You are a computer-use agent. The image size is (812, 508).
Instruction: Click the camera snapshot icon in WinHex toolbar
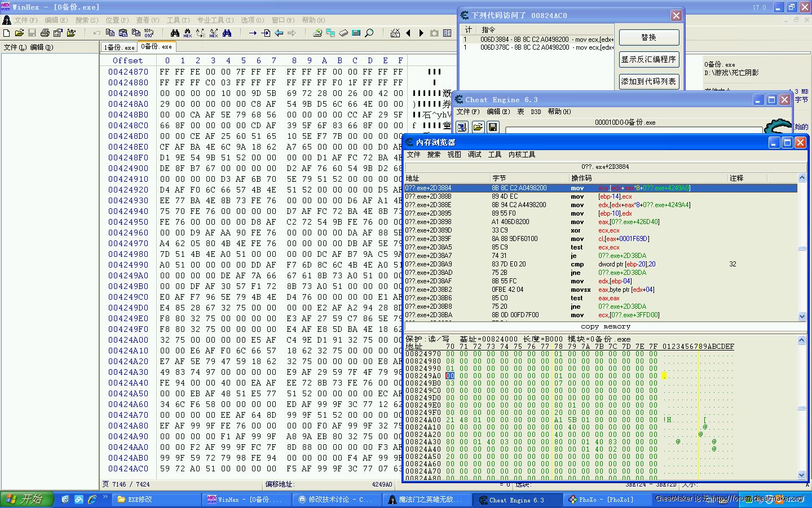[x=434, y=33]
